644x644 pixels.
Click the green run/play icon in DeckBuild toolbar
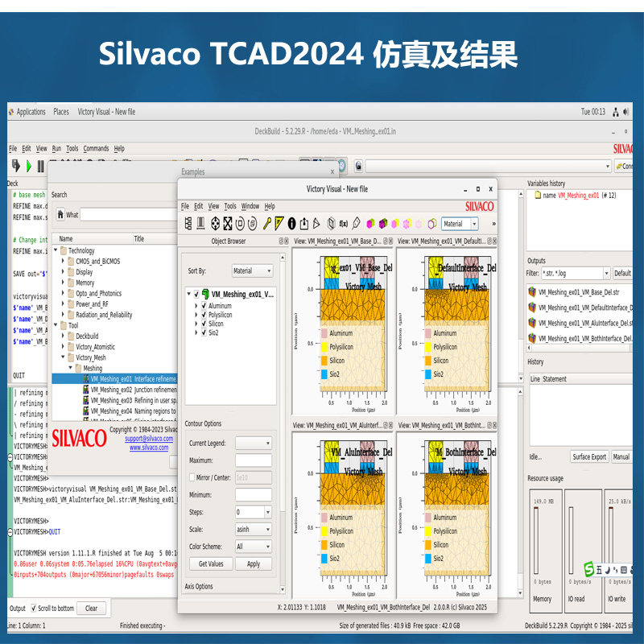[29, 166]
